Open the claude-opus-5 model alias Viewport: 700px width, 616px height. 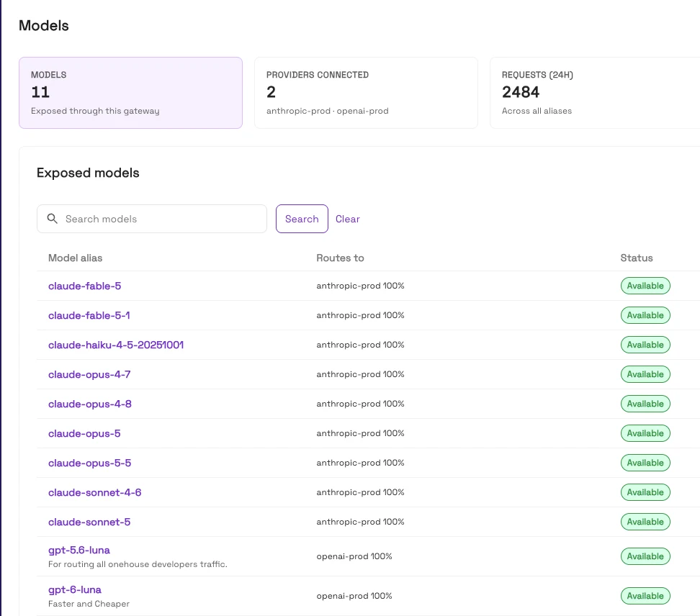click(84, 433)
